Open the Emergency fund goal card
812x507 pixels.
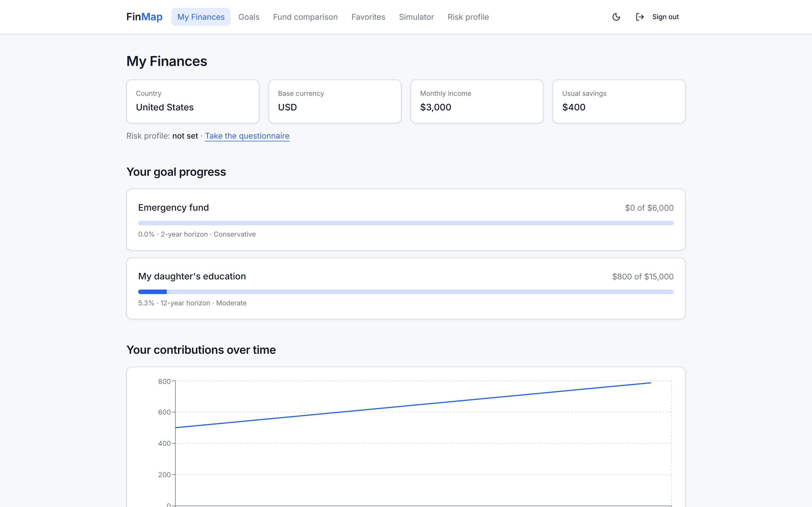406,220
